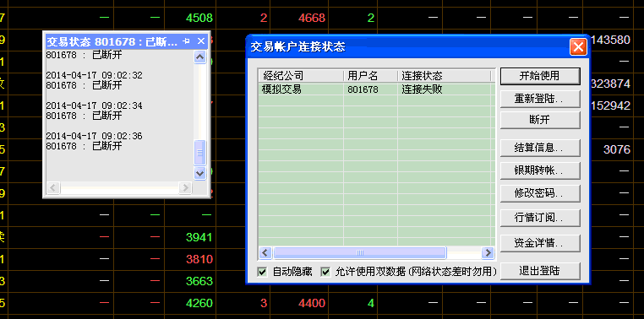Viewport: 644px width, 319px height.
Task: Click the log panel's scroll up arrow
Action: 199,57
